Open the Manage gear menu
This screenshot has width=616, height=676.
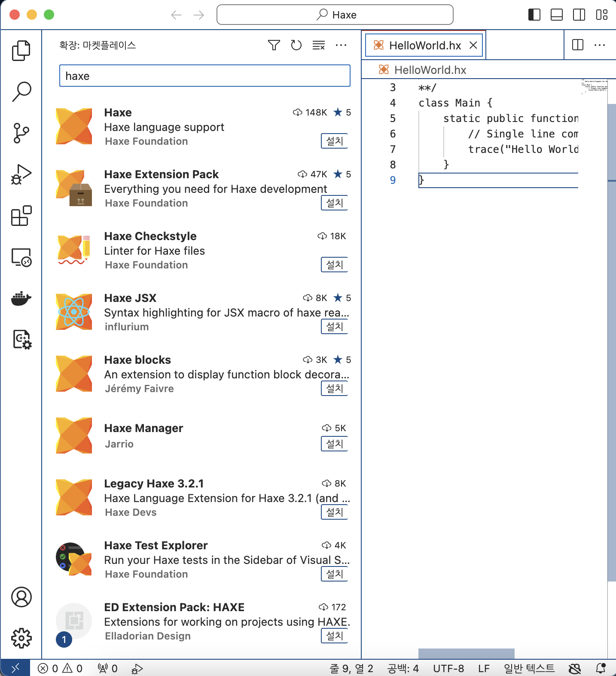coord(21,638)
